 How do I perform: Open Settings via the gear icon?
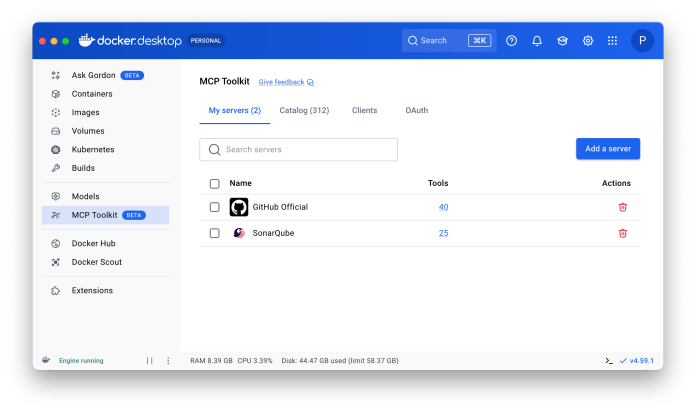[588, 41]
